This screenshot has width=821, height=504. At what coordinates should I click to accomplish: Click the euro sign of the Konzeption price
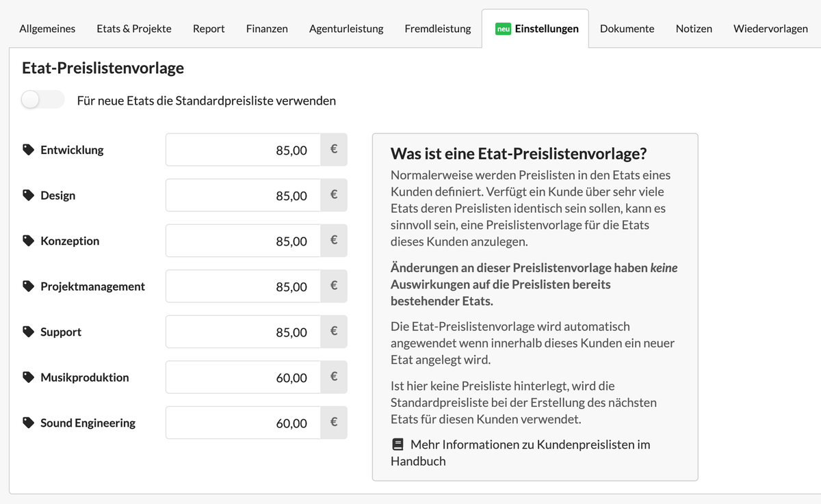[334, 241]
